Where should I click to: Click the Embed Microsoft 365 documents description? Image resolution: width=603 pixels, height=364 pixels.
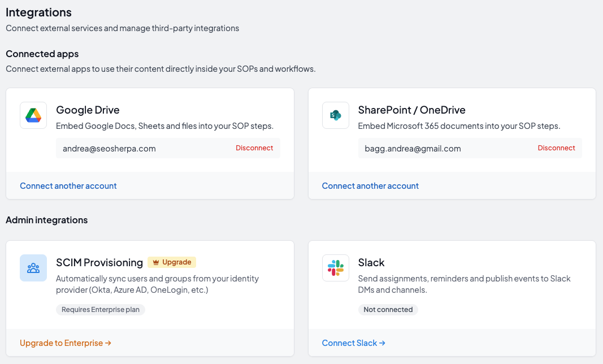[459, 126]
